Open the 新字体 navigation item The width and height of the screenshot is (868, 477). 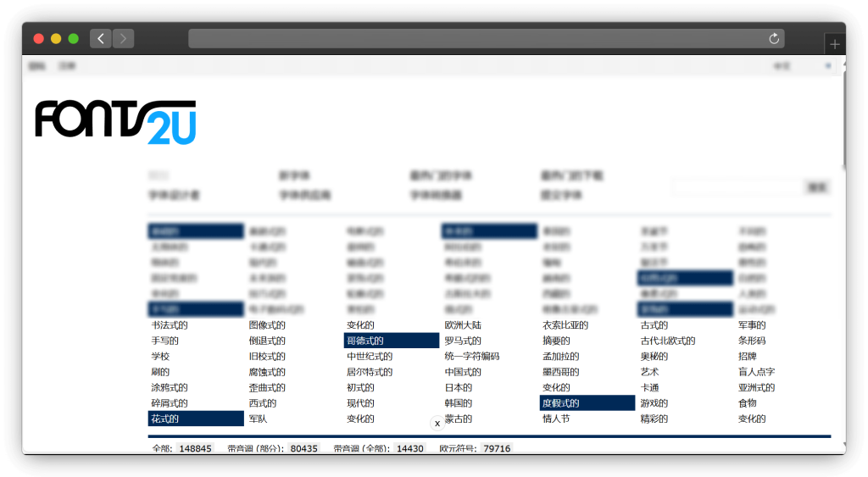pyautogui.click(x=292, y=176)
